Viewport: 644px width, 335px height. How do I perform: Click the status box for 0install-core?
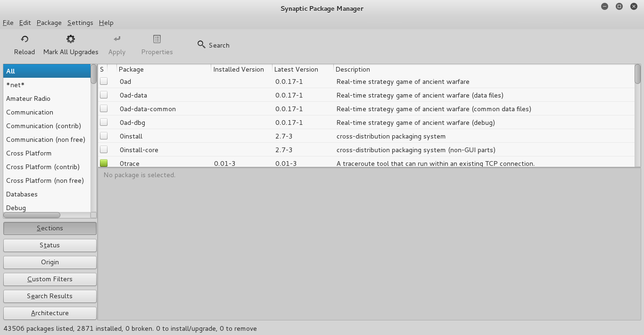(x=104, y=149)
